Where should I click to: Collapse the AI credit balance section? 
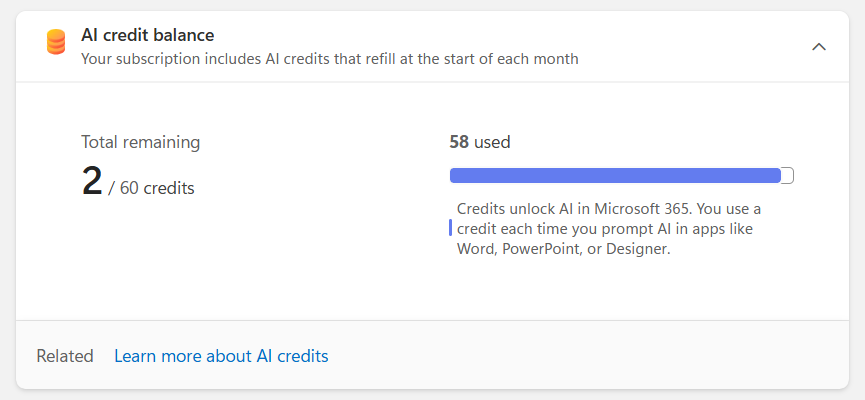(x=819, y=46)
